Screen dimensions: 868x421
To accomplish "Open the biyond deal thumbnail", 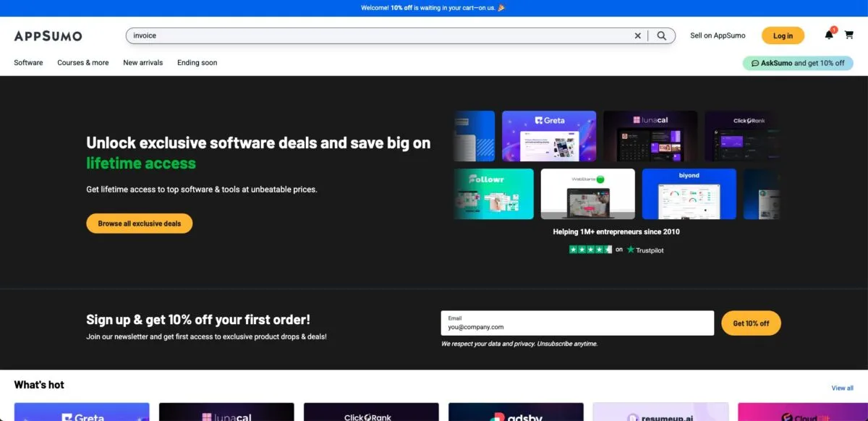I will (689, 194).
